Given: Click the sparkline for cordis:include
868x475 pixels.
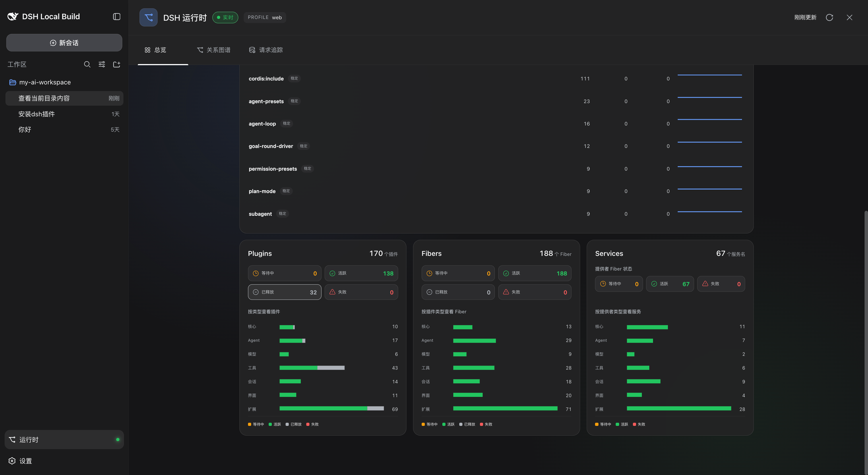Looking at the screenshot, I should (710, 75).
